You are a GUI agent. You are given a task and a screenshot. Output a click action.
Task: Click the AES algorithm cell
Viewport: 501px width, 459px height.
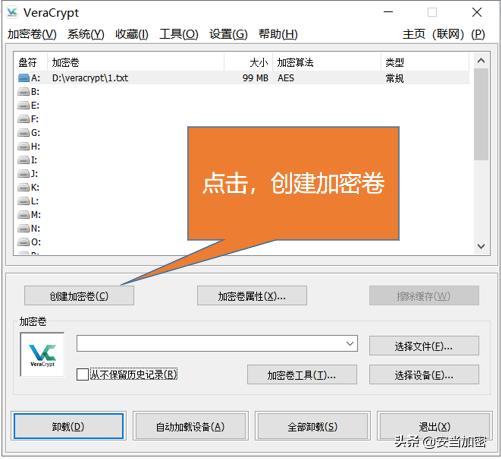pyautogui.click(x=286, y=78)
